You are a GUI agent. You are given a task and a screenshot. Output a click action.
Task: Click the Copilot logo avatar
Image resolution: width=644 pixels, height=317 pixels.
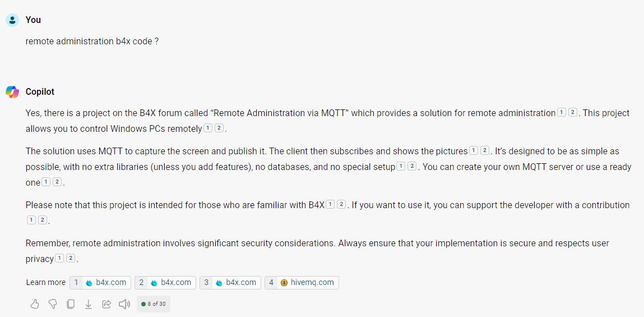(12, 92)
